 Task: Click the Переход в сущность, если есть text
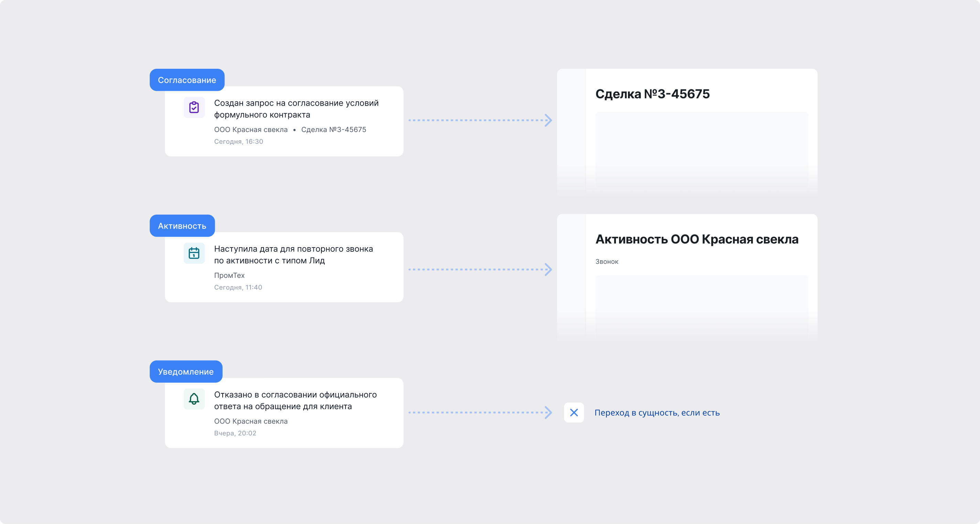[657, 413]
